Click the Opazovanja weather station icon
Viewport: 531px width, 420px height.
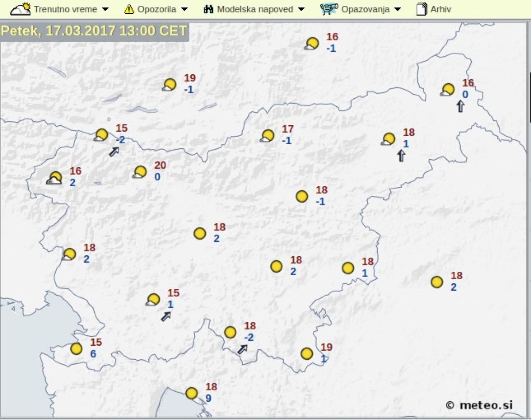329,9
